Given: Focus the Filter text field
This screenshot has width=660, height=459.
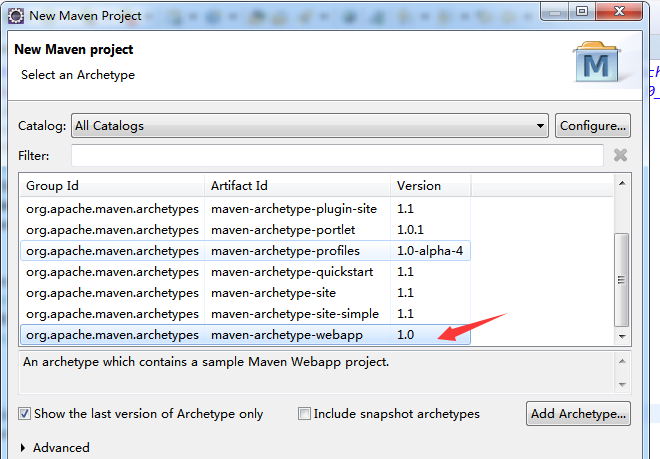Looking at the screenshot, I should [337, 155].
